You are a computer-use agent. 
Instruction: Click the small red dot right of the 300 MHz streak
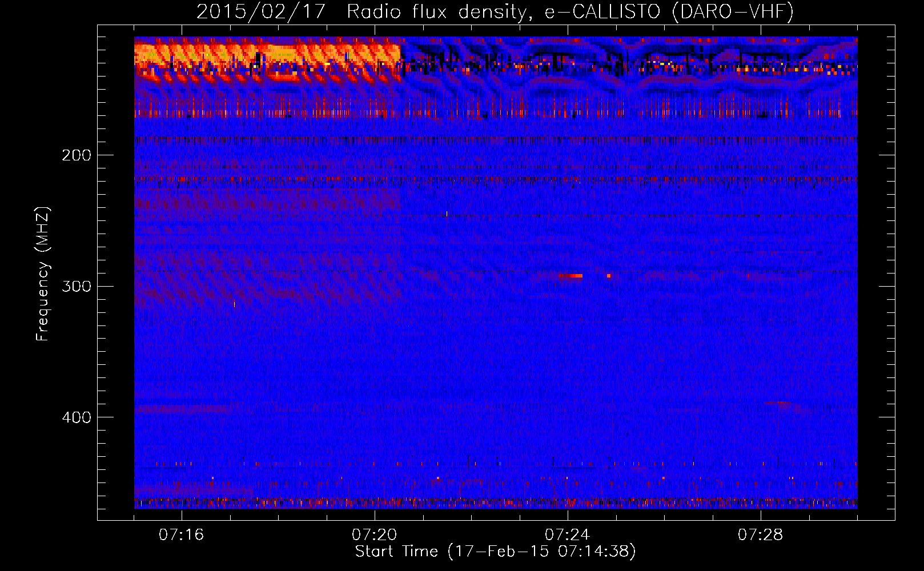point(609,276)
